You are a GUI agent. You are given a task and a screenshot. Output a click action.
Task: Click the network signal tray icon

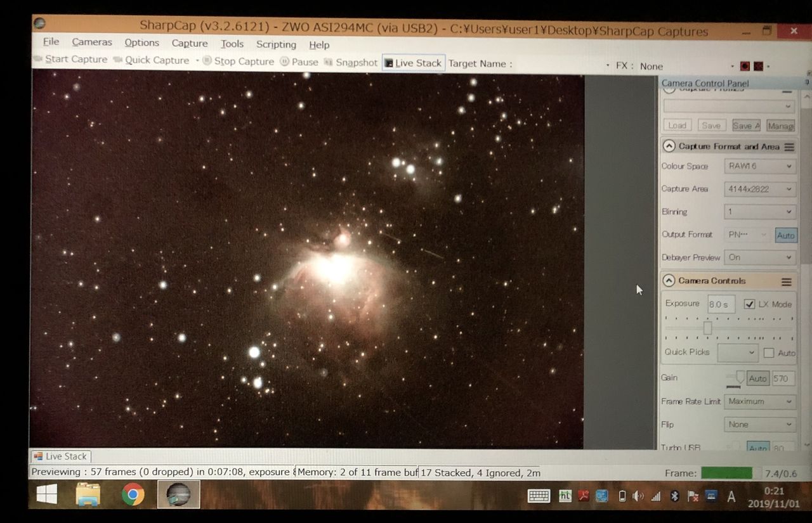click(x=656, y=496)
